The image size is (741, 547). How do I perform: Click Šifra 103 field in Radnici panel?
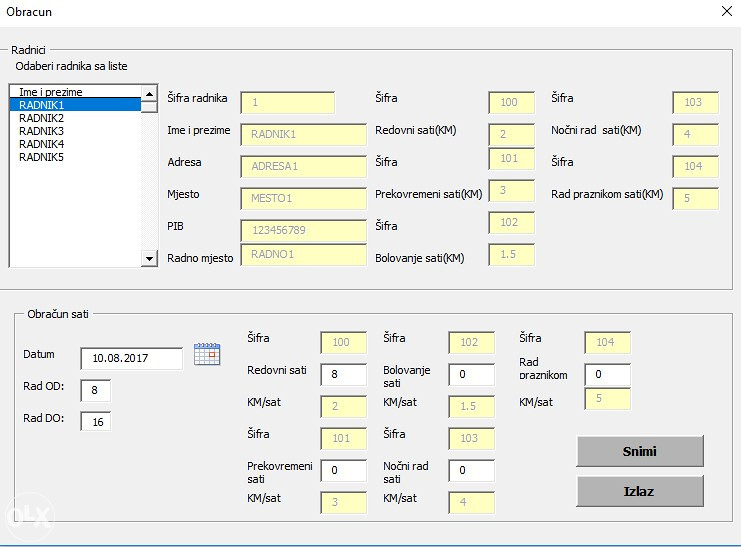click(695, 103)
